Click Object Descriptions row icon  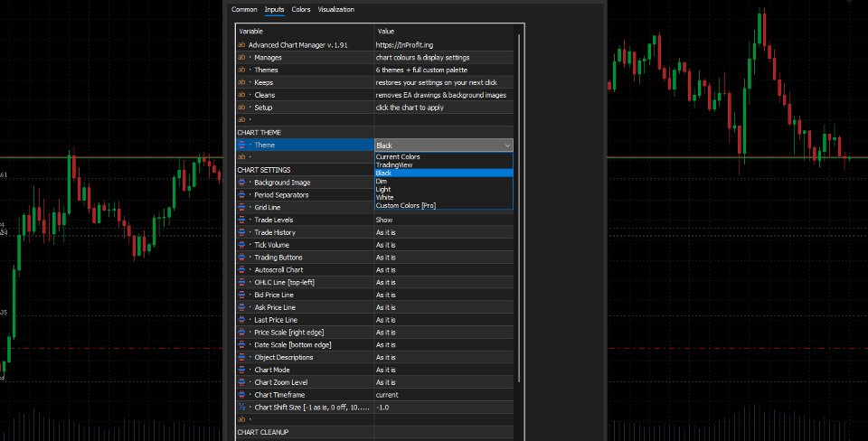(x=241, y=357)
